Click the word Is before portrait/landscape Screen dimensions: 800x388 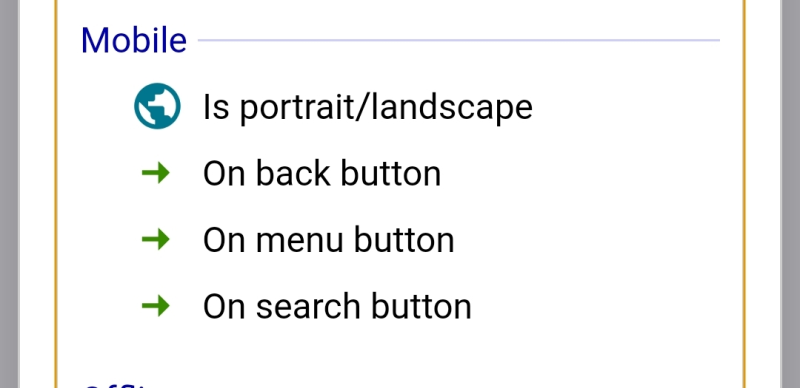click(216, 107)
